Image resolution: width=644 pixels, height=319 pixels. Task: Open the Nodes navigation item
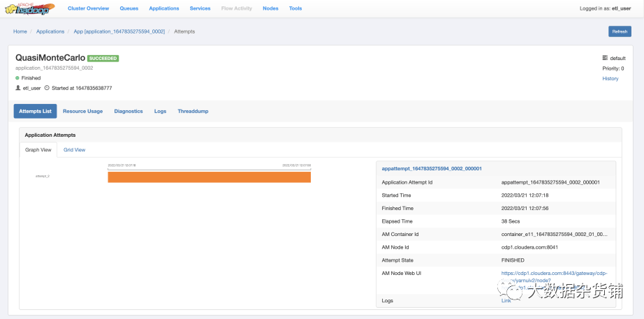pyautogui.click(x=270, y=8)
